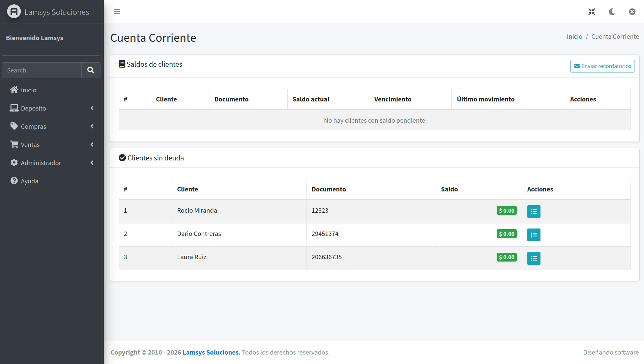The image size is (644, 364).
Task: Click the logout circle-x icon
Action: [632, 12]
